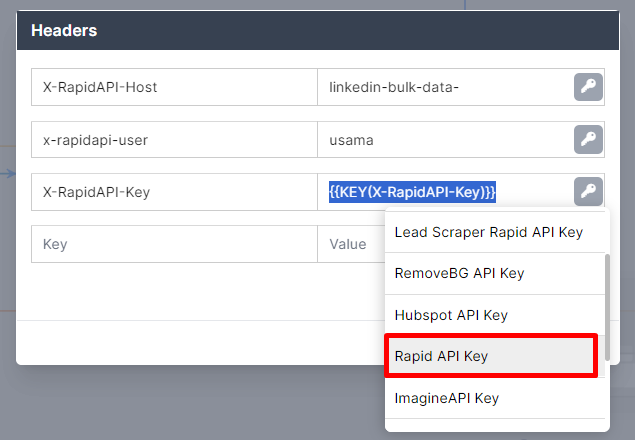The height and width of the screenshot is (440, 635).
Task: Click the key icon beside linkedin-bulk-data- value
Action: point(588,87)
